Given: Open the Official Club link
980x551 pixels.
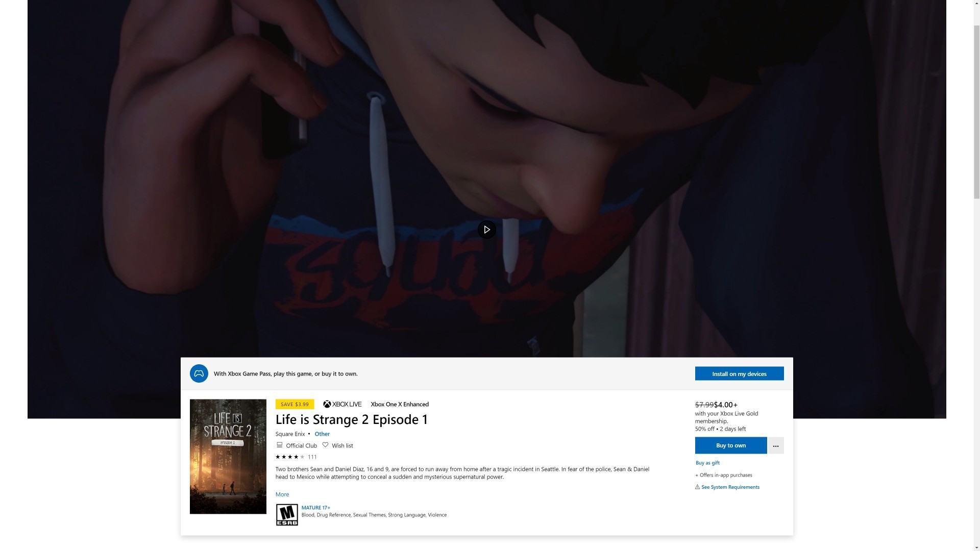Looking at the screenshot, I should pyautogui.click(x=301, y=445).
